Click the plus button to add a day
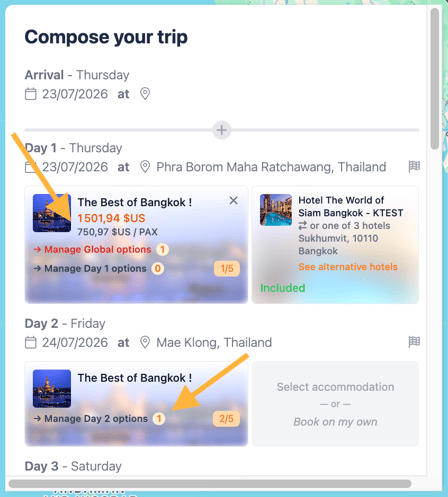The image size is (448, 497). coord(222,130)
